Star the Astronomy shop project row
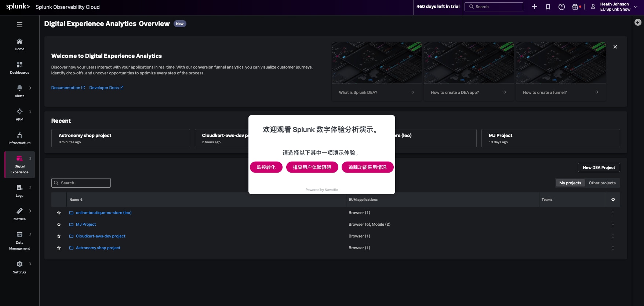The image size is (644, 306). pos(59,248)
